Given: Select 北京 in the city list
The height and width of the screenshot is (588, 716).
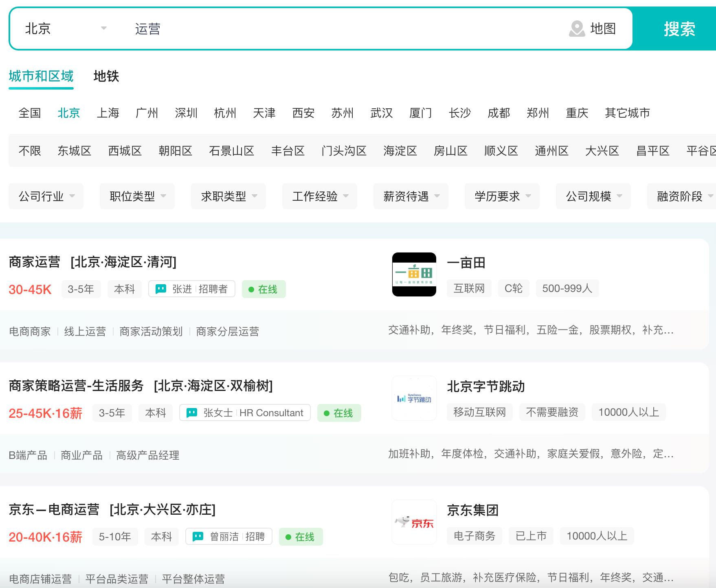Looking at the screenshot, I should 69,113.
